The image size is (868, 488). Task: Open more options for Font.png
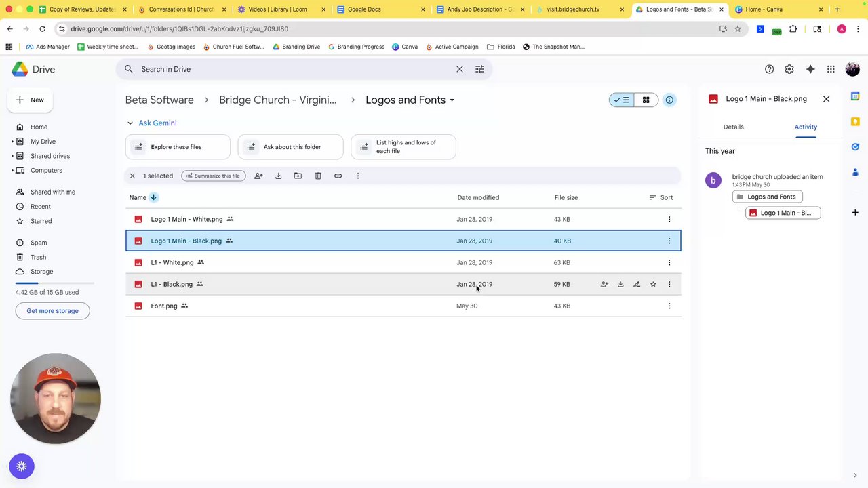pos(669,306)
